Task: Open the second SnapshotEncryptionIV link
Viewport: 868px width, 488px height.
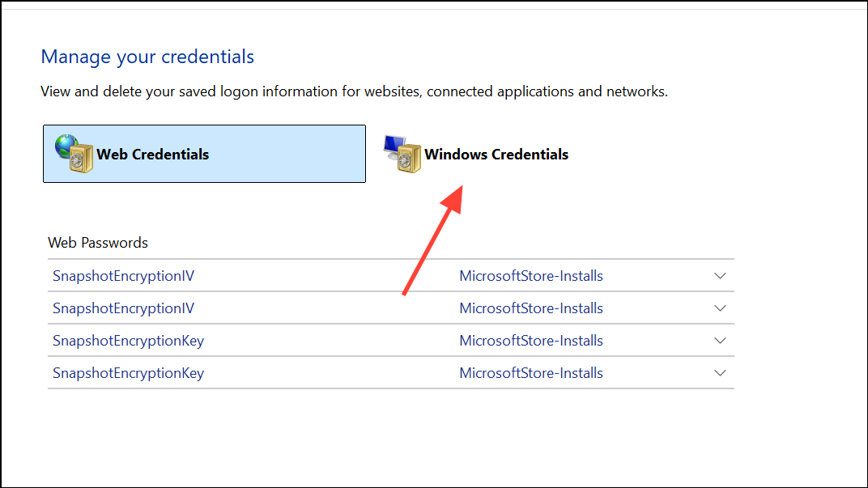Action: click(123, 308)
